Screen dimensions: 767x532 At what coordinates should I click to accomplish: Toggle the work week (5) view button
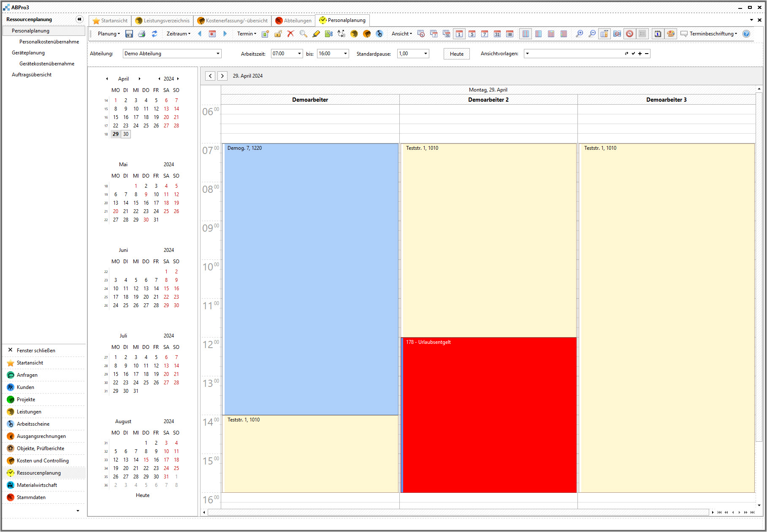point(472,34)
